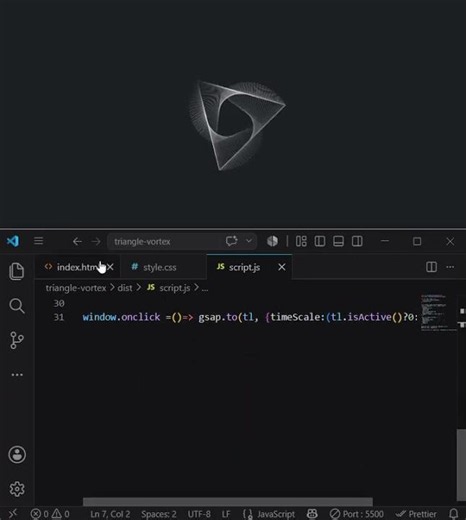The height and width of the screenshot is (520, 466).
Task: Click the dist breadcrumb segment
Action: (x=125, y=288)
